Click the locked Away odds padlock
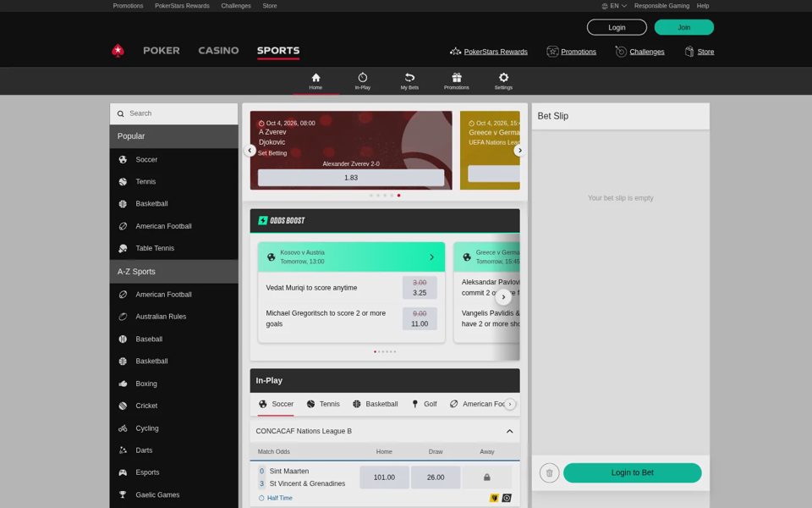The image size is (812, 508). (x=487, y=478)
